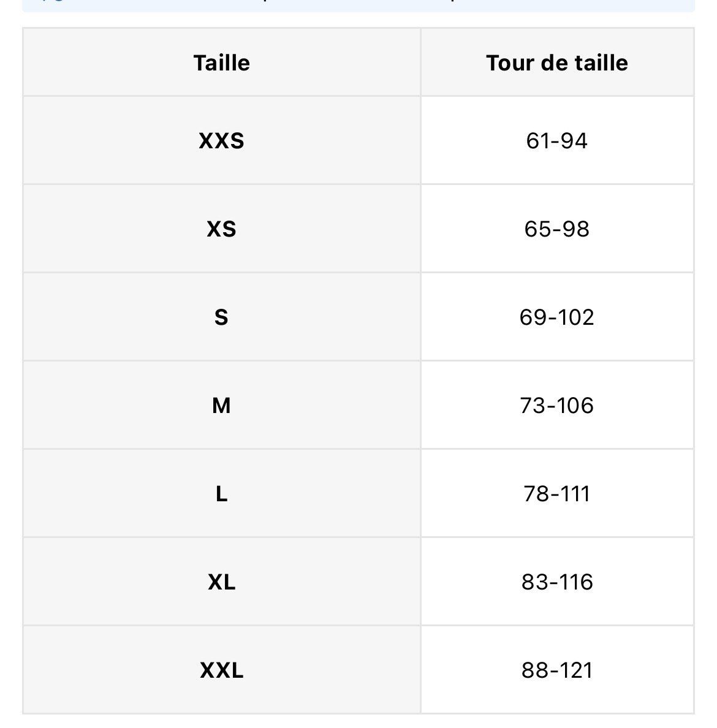717x728 pixels.
Task: Select the 65-98 waist measurement cell
Action: pos(557,229)
